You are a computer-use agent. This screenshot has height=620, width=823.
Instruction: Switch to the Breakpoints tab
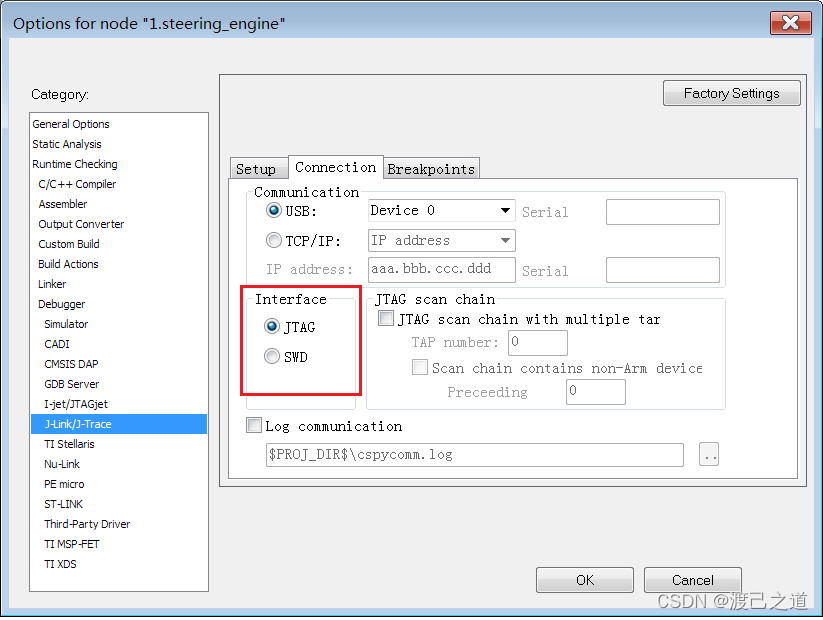(x=431, y=168)
